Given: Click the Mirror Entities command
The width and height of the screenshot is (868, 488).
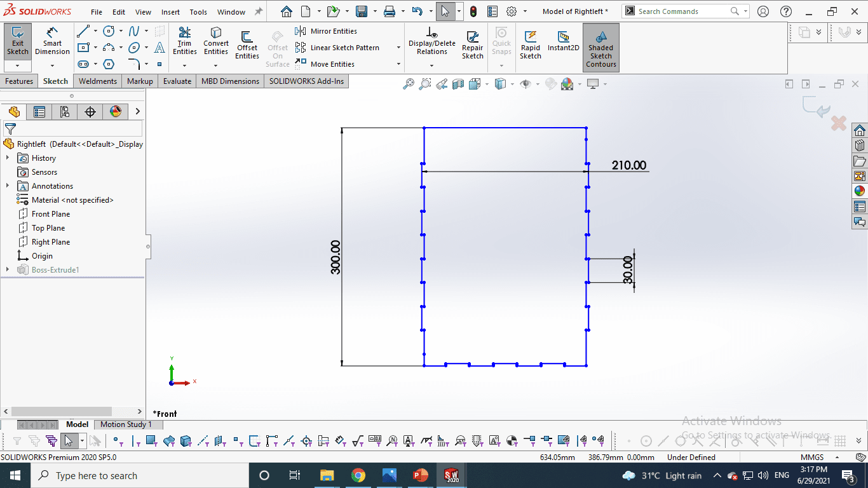Looking at the screenshot, I should (327, 31).
